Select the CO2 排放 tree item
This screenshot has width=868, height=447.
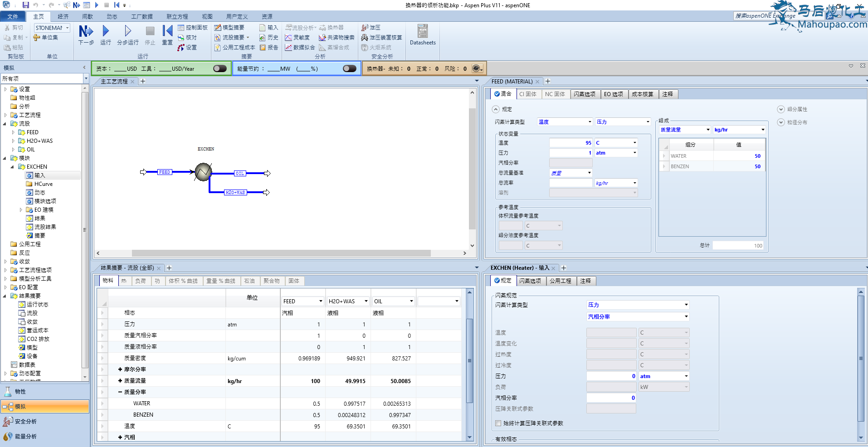coord(38,339)
